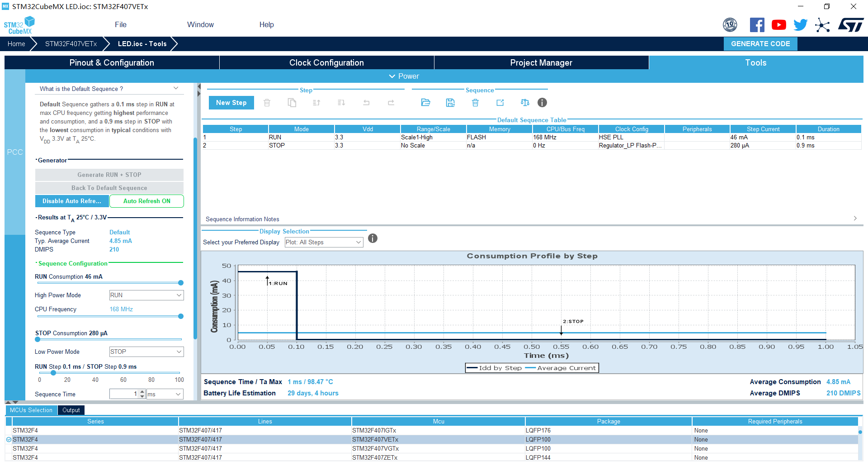Open ST YouTube channel icon

coord(778,25)
